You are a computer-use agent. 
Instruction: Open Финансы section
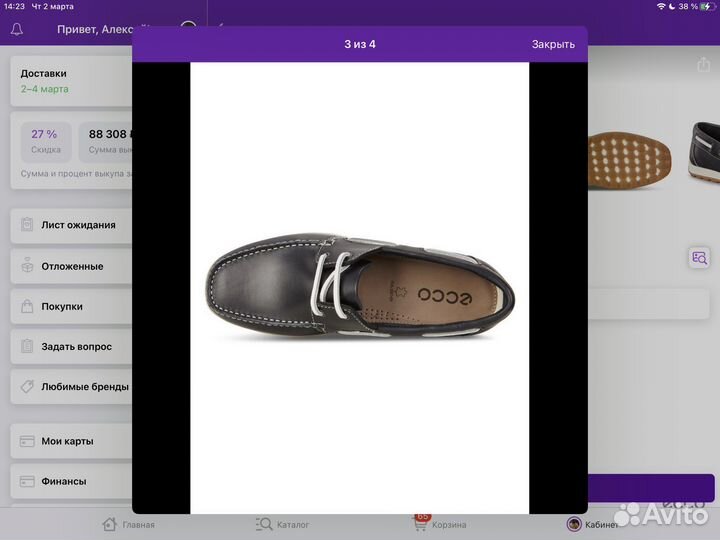(72, 481)
